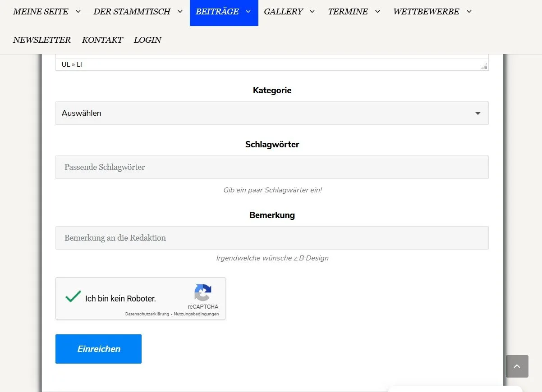Click the 'UL » LI' editor path bar

(72, 64)
